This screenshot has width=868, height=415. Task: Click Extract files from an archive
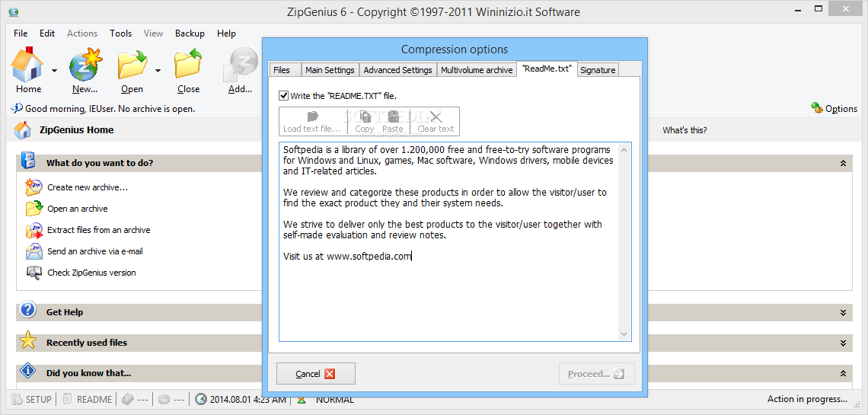tap(98, 230)
